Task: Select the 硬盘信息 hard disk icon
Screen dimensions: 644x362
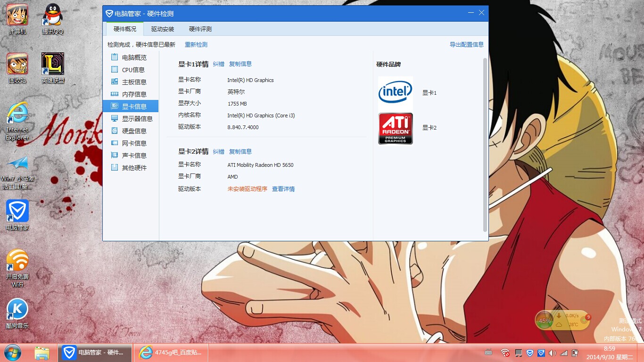Action: click(114, 131)
